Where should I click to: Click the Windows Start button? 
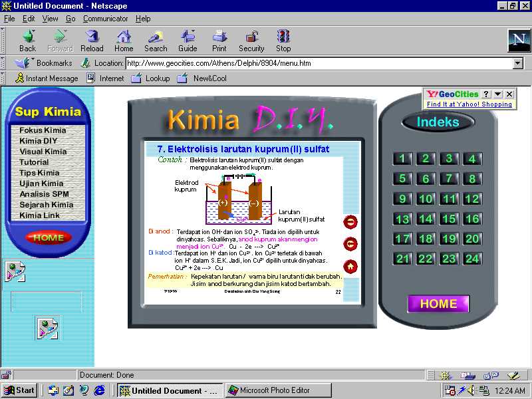click(x=19, y=390)
